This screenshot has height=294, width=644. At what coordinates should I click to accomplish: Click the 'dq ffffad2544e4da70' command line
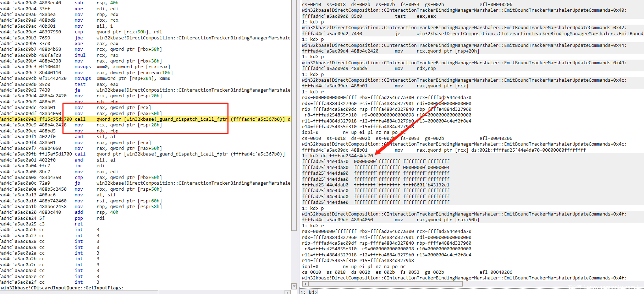[x=337, y=156]
